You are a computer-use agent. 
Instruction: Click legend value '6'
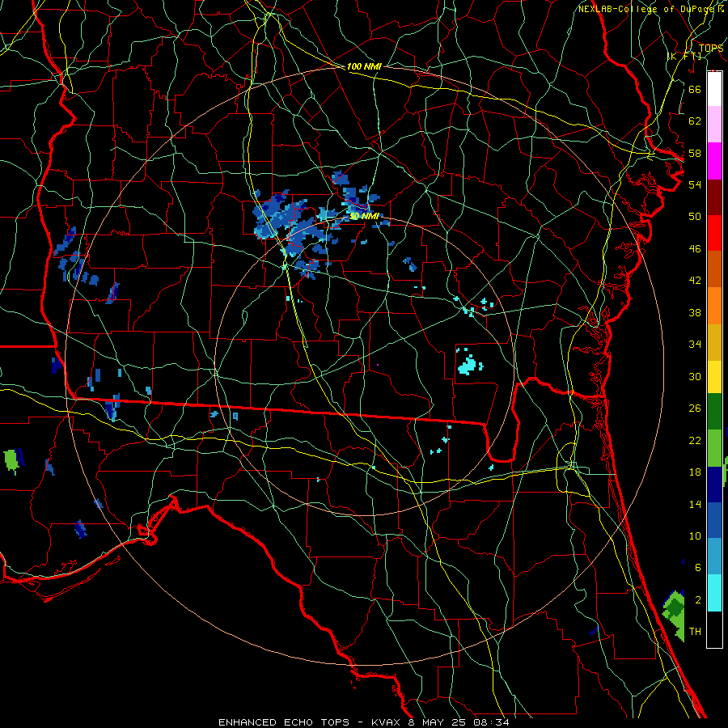tap(698, 568)
